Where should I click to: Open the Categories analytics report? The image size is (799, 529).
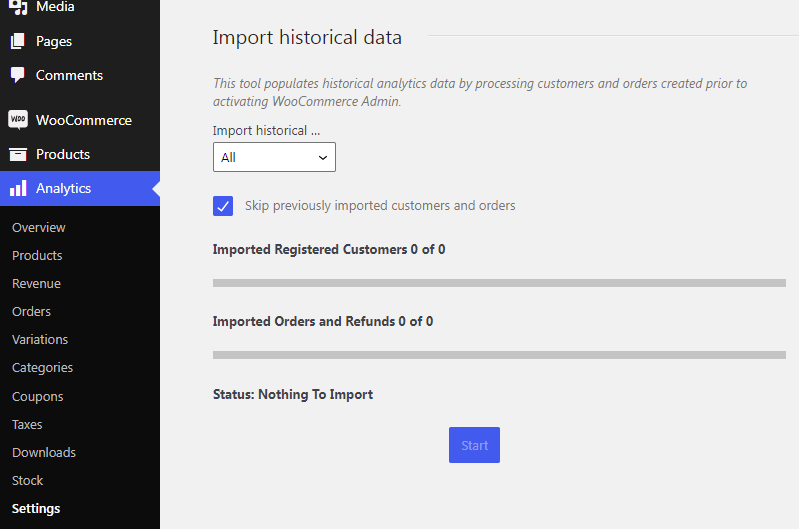click(42, 368)
